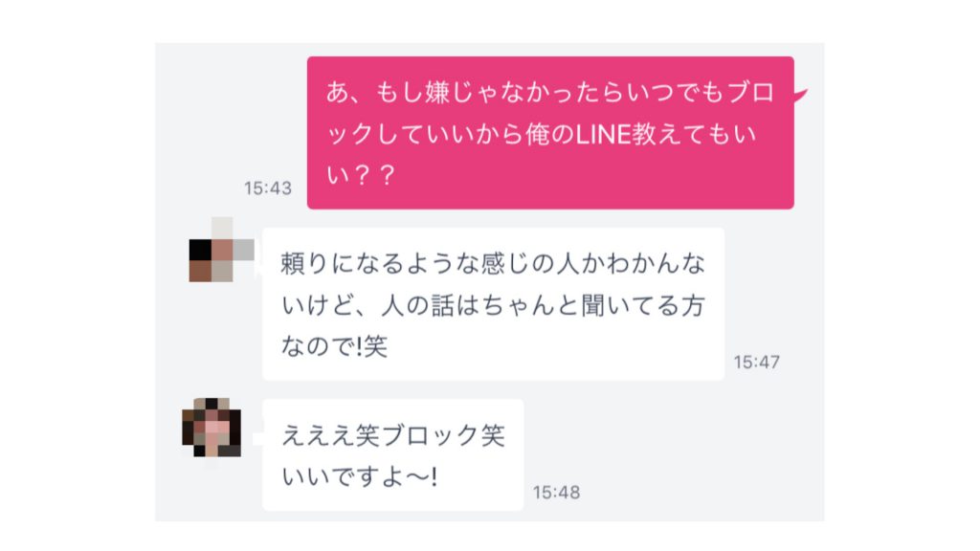Click the text なので!笑 in the middle bubble
The height and width of the screenshot is (551, 980).
[x=334, y=346]
